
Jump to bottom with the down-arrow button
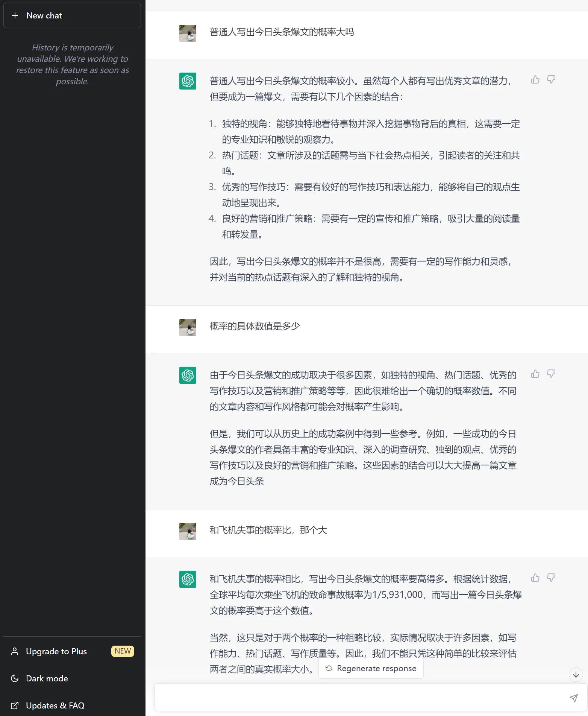click(x=576, y=675)
